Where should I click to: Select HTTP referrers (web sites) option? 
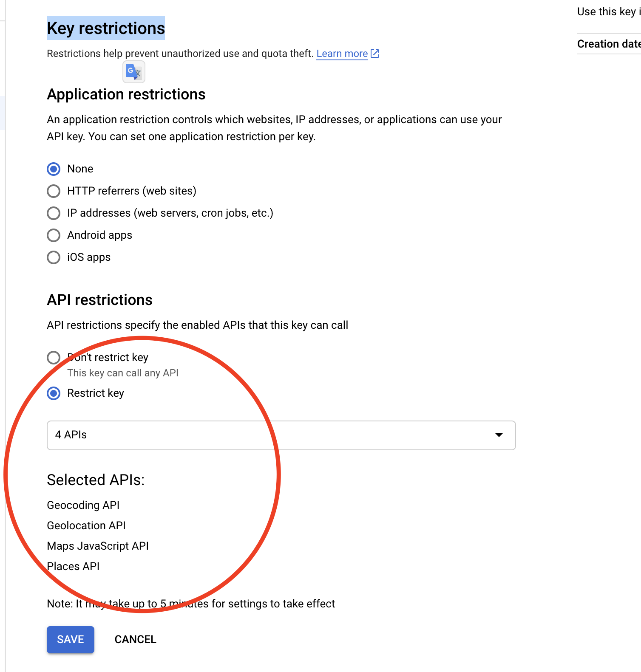click(x=54, y=191)
